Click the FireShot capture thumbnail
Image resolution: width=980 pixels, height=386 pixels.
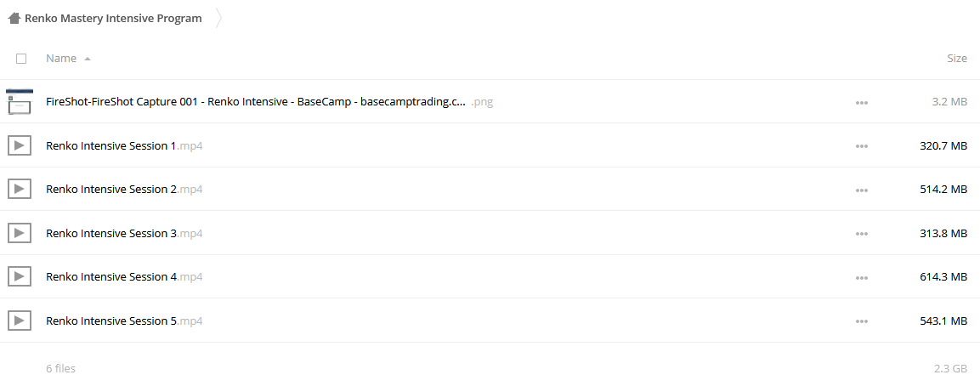(20, 101)
